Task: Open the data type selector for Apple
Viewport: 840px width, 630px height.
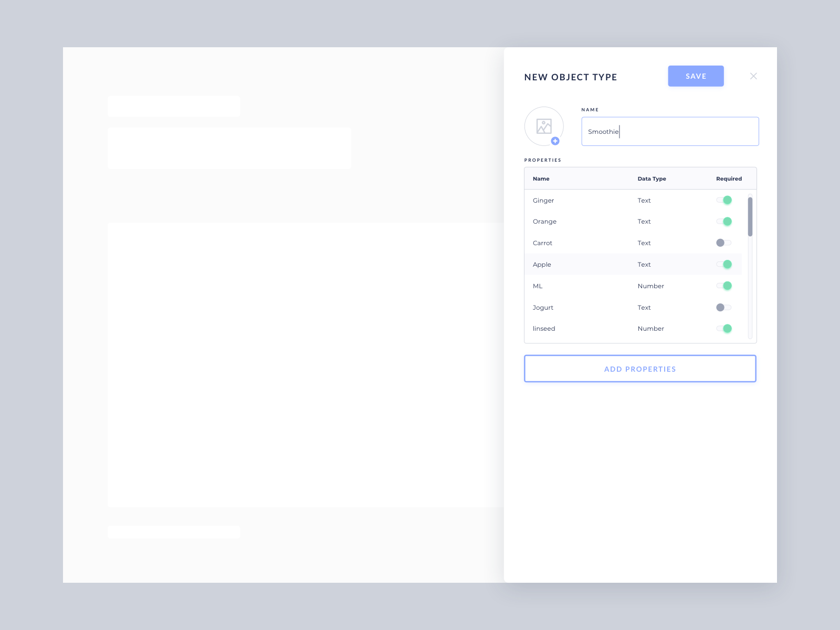Action: point(644,264)
